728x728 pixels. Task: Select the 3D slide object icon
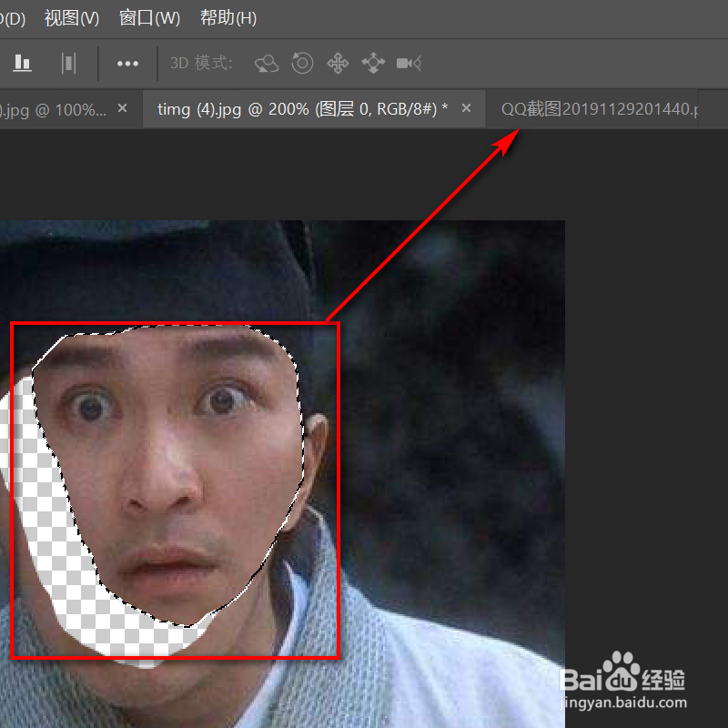pyautogui.click(x=373, y=63)
